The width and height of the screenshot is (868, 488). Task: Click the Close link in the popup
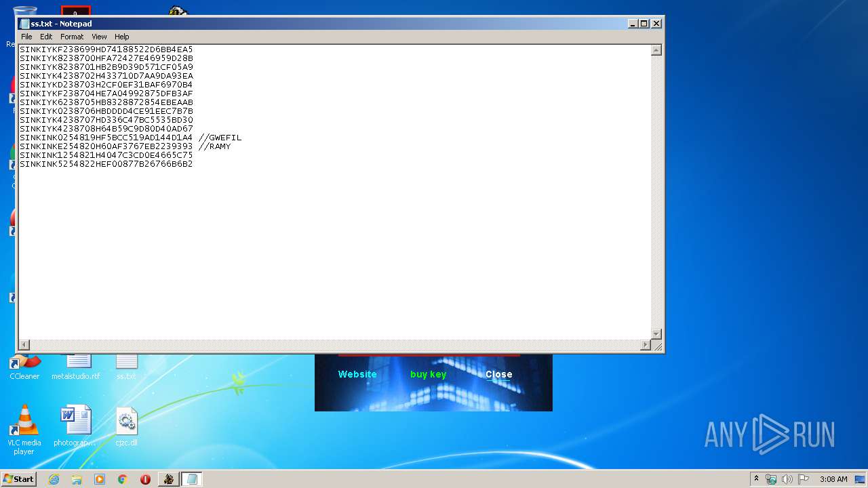click(x=498, y=374)
